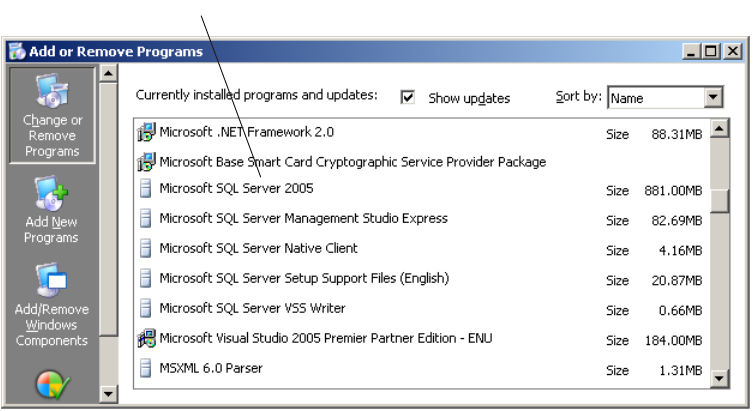Click the SQL Server VSS Writer icon

click(146, 309)
